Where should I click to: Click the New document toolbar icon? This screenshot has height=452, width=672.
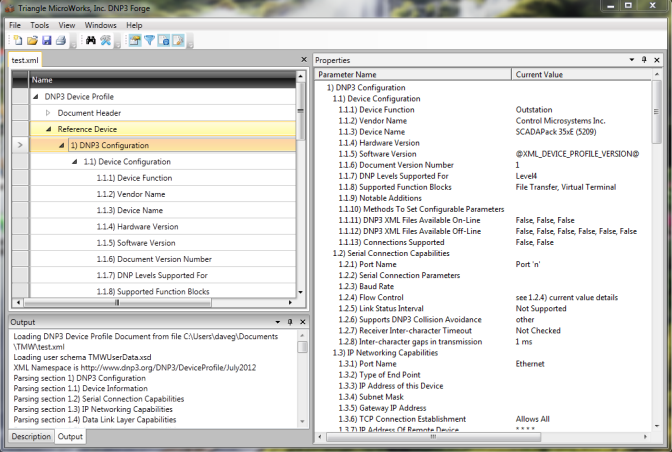(x=17, y=41)
